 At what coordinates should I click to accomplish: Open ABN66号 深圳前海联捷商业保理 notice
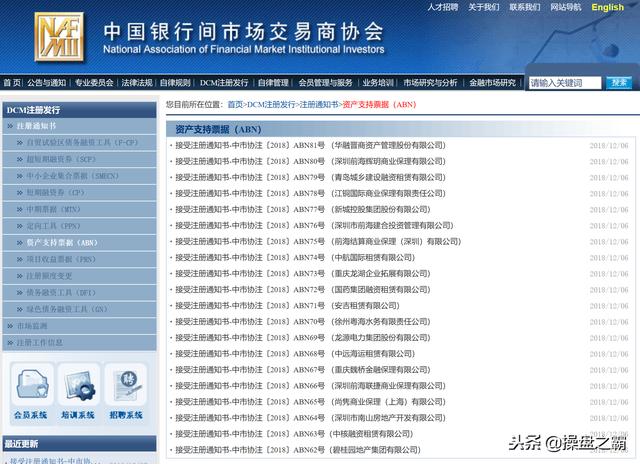click(x=310, y=386)
